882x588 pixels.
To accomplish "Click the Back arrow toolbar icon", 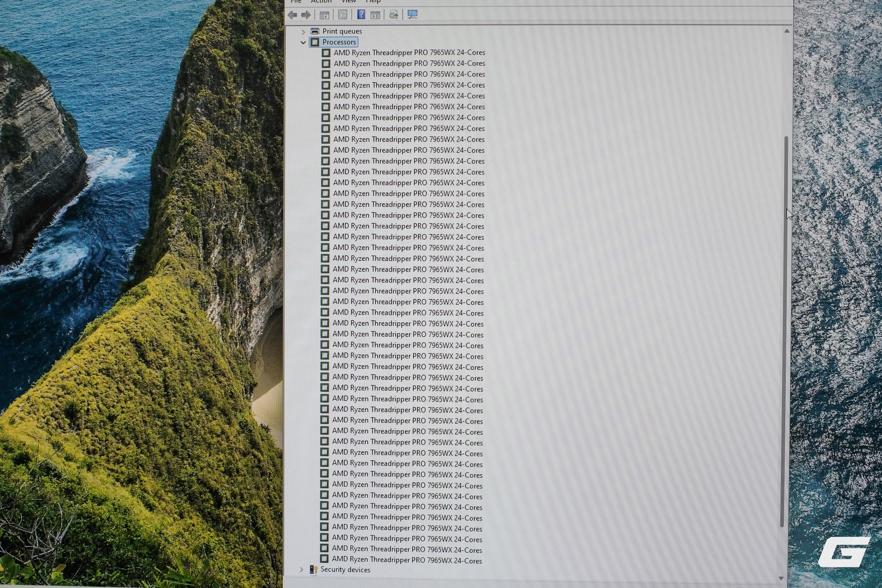I will pyautogui.click(x=292, y=15).
